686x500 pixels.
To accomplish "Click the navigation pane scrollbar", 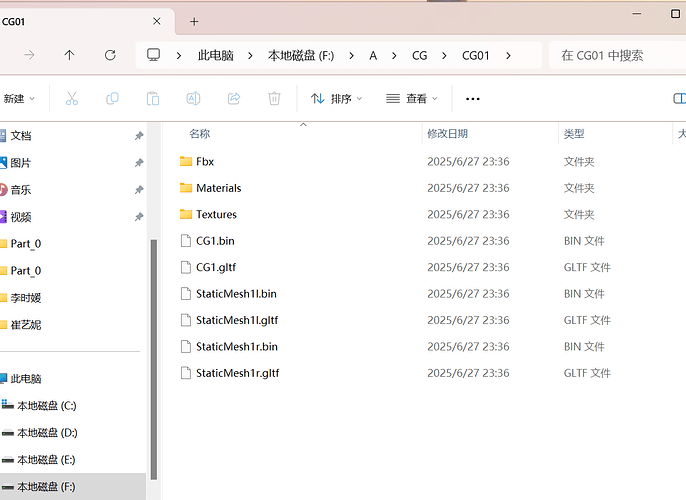I will [154, 359].
